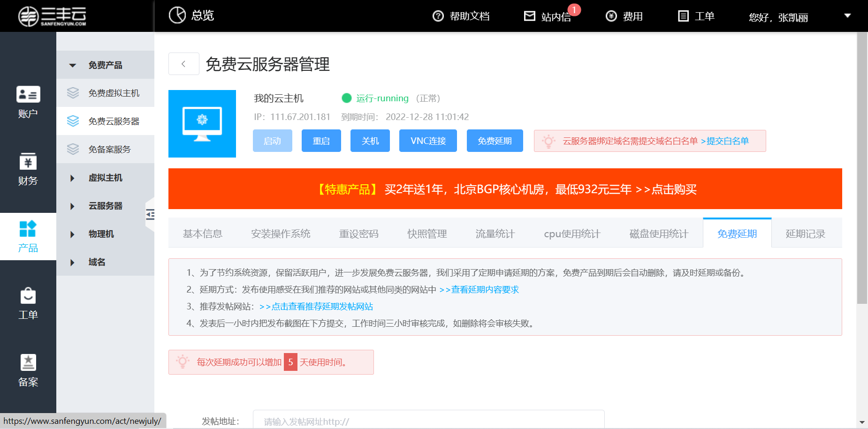Open the 总览 overview clock icon
The image size is (868, 429).
pyautogui.click(x=177, y=15)
